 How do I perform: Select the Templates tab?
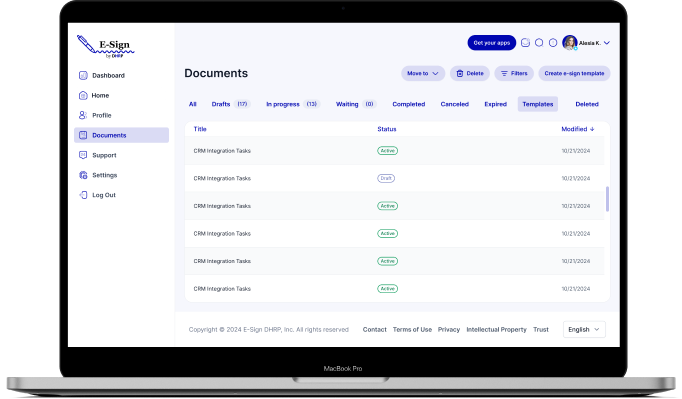(x=538, y=104)
